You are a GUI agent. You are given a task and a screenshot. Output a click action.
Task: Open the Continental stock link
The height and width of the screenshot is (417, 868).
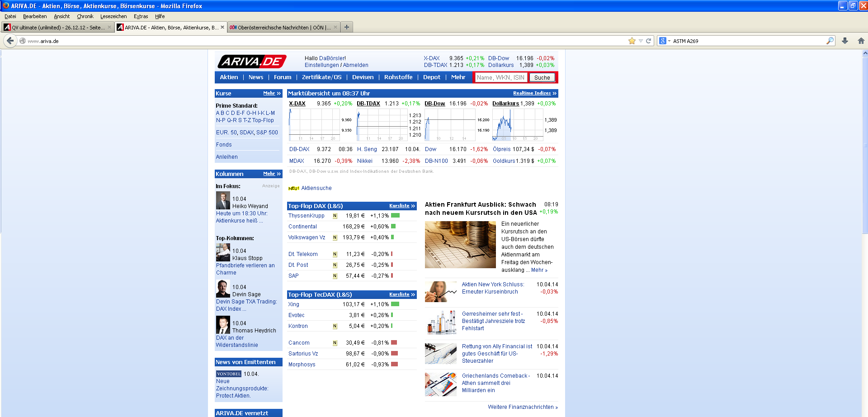point(302,227)
